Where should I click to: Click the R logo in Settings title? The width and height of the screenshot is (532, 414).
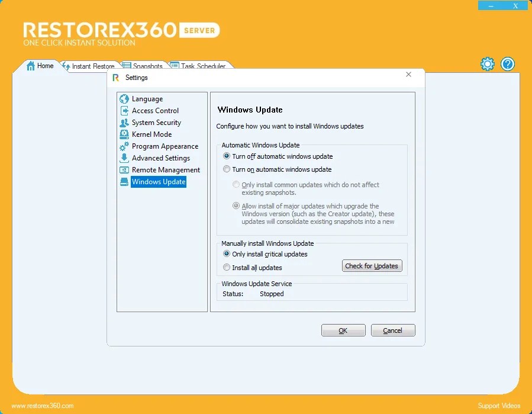click(116, 78)
